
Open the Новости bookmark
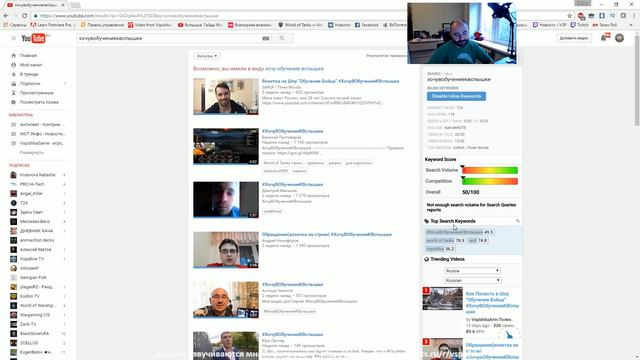[339, 25]
